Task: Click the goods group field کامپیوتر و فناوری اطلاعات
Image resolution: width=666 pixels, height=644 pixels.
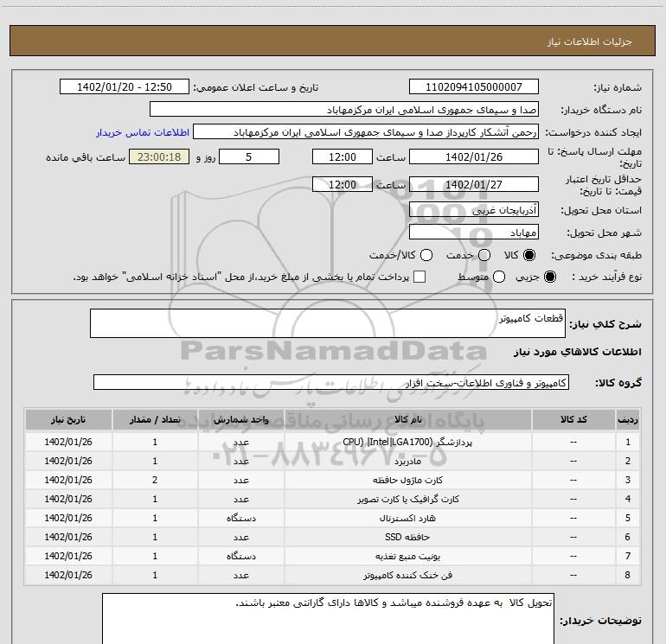Action: (331, 382)
